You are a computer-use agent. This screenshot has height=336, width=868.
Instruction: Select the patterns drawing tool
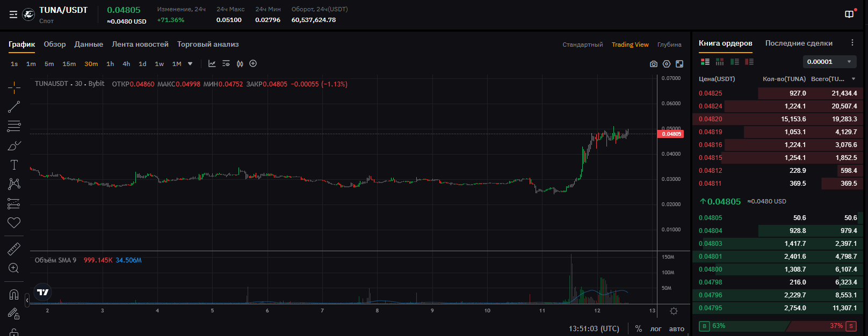coord(14,184)
